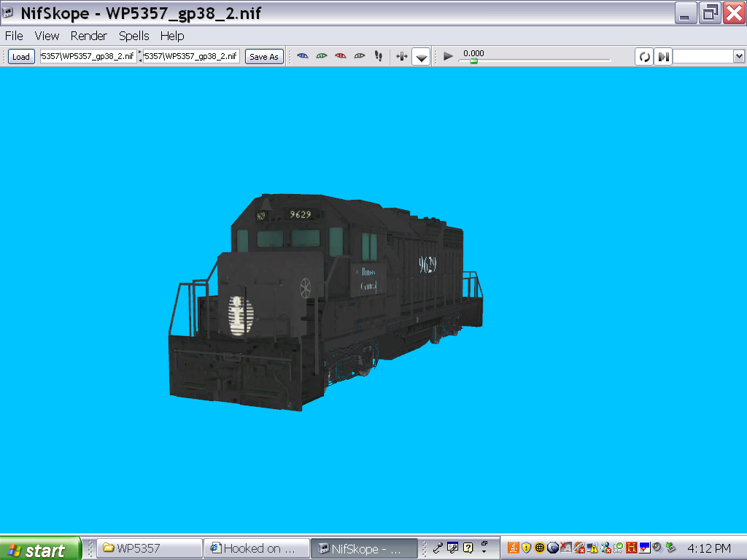The width and height of the screenshot is (747, 560).
Task: Minimize the NifSkope window
Action: click(686, 13)
